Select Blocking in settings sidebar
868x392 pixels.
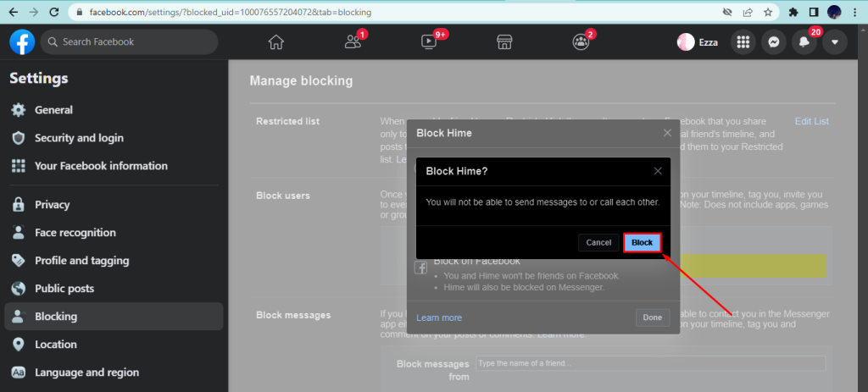(x=114, y=317)
